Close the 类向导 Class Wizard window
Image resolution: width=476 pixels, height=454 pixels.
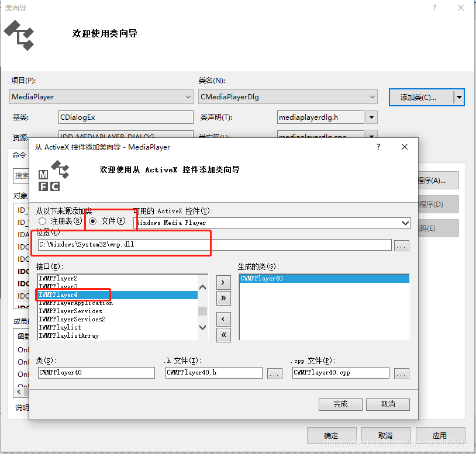(461, 8)
